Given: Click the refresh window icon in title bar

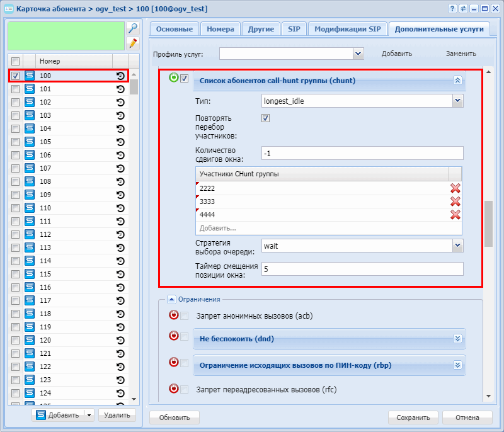Looking at the screenshot, I should pyautogui.click(x=463, y=9).
